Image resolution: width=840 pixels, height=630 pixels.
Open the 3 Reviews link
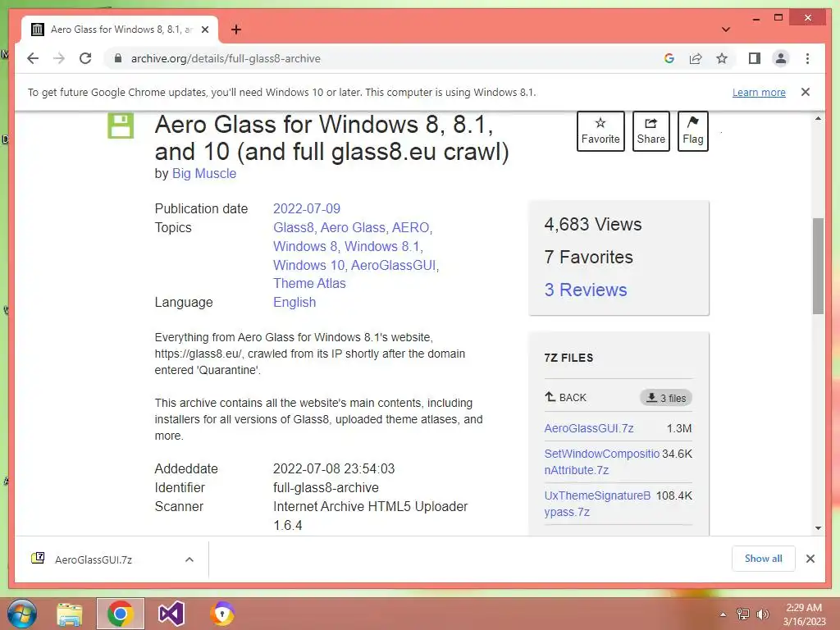tap(586, 290)
